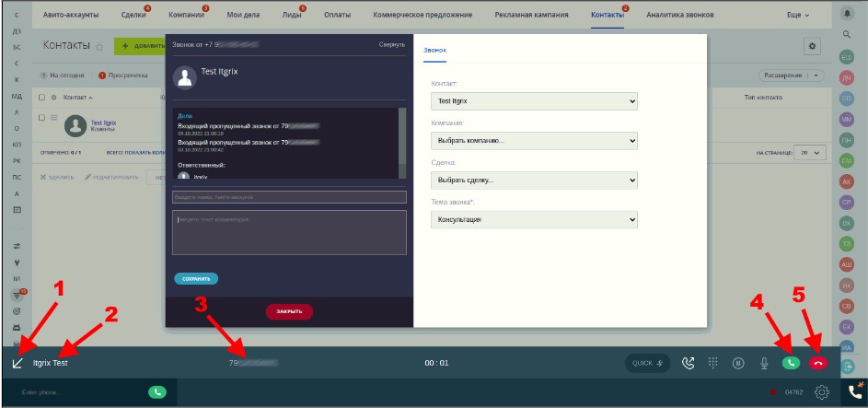Click the green Добавить button
Image resolution: width=868 pixels, height=408 pixels.
click(x=141, y=46)
